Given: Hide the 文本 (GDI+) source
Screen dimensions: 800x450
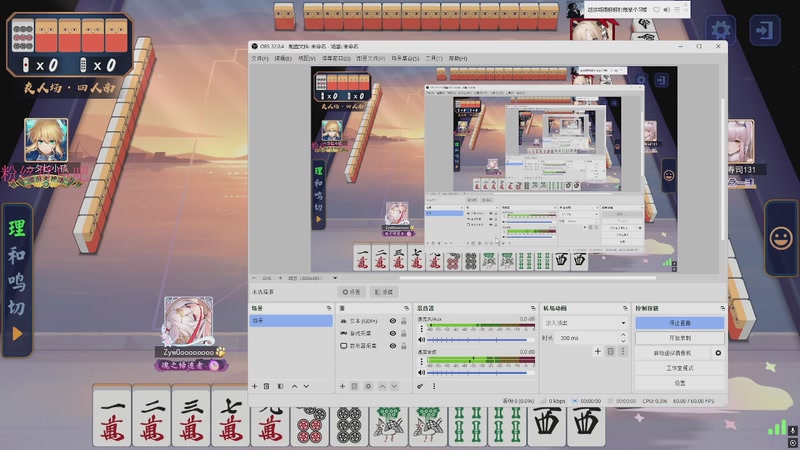Looking at the screenshot, I should coord(393,321).
